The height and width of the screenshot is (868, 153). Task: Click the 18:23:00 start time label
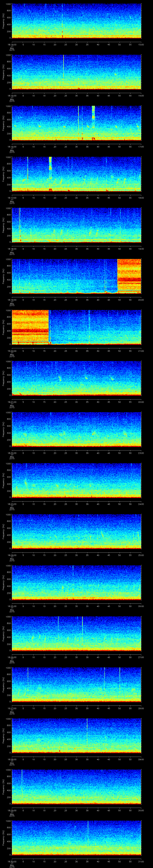(x=12, y=504)
